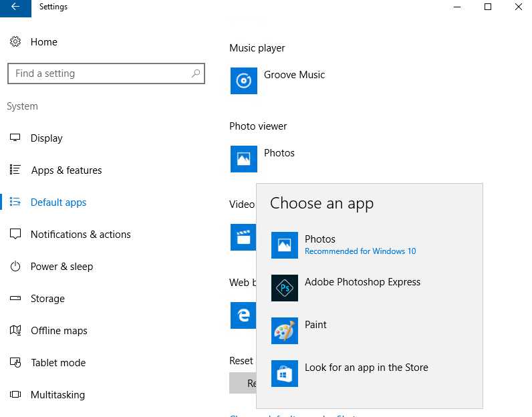532x417 pixels.
Task: Click the Photos icon under Photo viewer
Action: pyautogui.click(x=244, y=159)
